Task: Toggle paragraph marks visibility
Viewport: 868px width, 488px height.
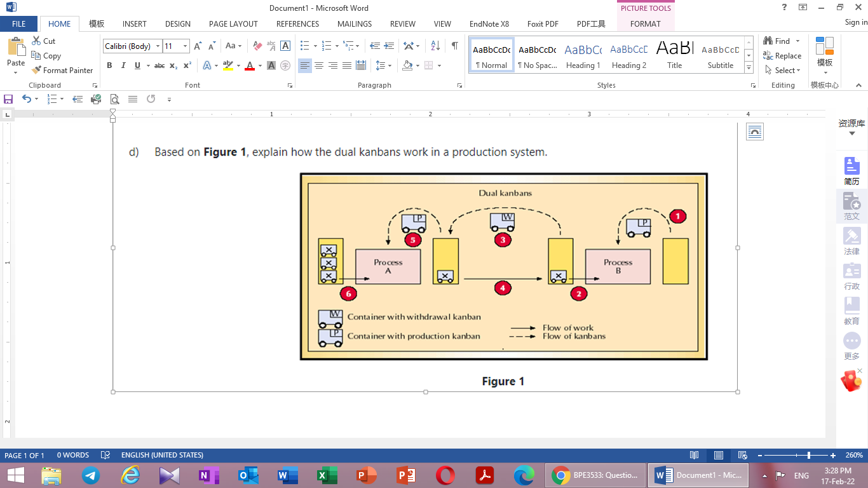Action: pos(453,45)
